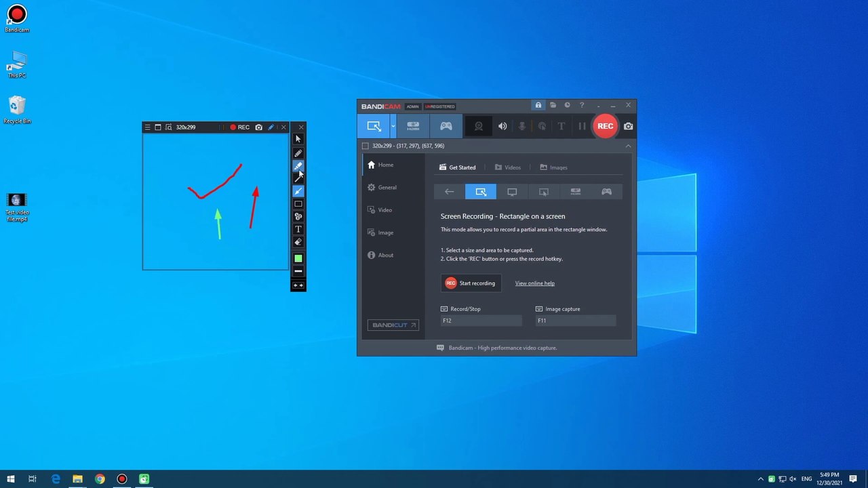Click back arrow in mode selector
The height and width of the screenshot is (488, 868).
point(449,192)
